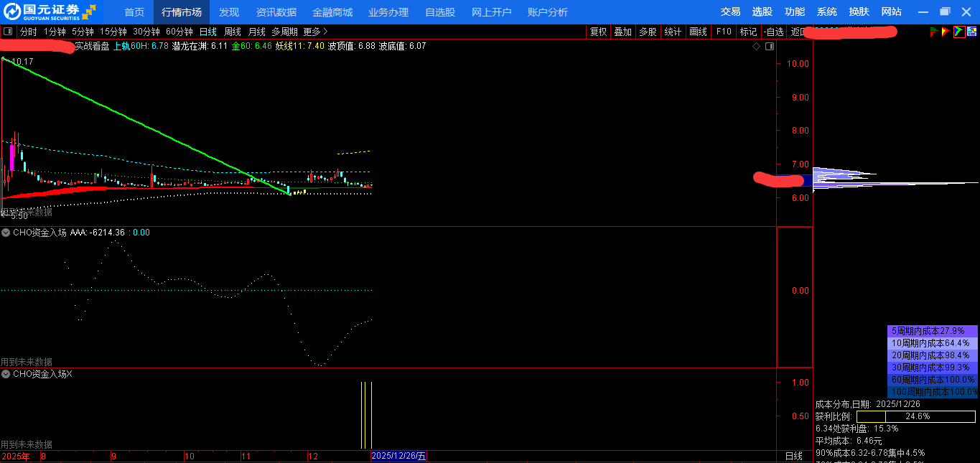Click the 上轨60H: 6.78 value
980x463 pixels.
point(141,46)
